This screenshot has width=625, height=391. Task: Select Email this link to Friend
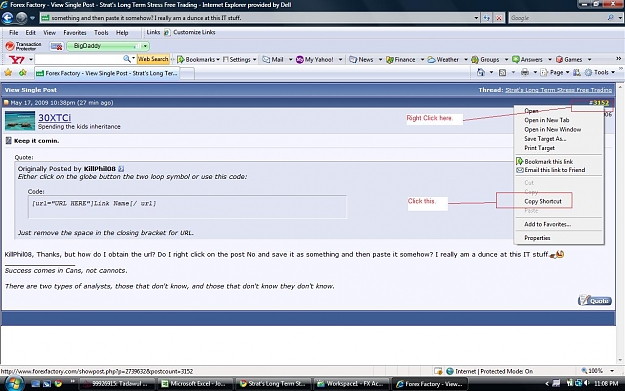[x=554, y=170]
